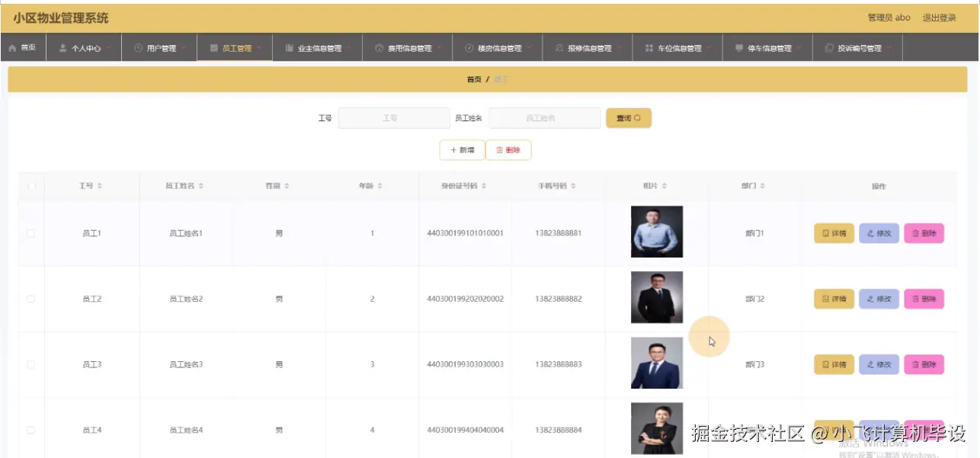Toggle the select-all checkbox in table header
The image size is (980, 458).
[x=31, y=186]
